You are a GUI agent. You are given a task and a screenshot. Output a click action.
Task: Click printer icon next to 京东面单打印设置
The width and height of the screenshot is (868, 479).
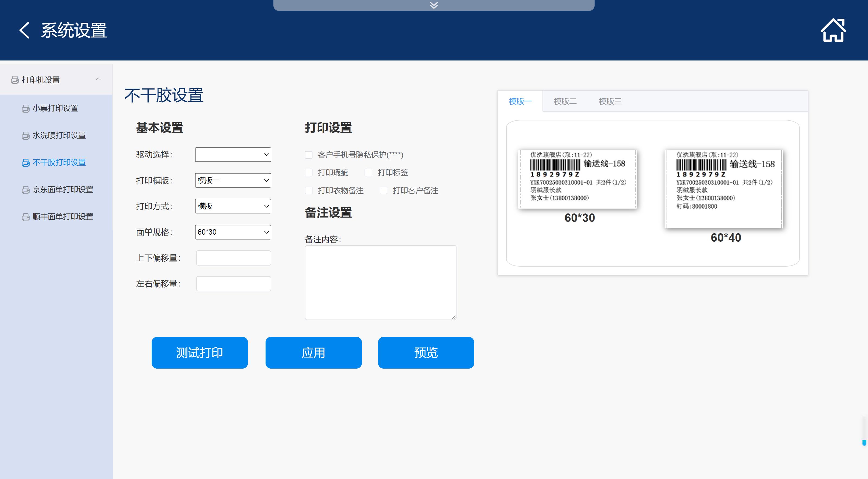click(x=25, y=190)
